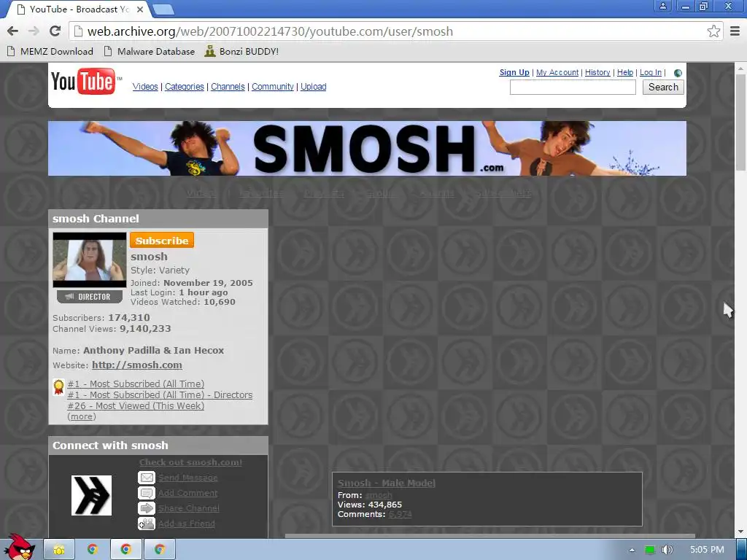Click the Sign Up link
This screenshot has width=747, height=560.
[x=514, y=72]
